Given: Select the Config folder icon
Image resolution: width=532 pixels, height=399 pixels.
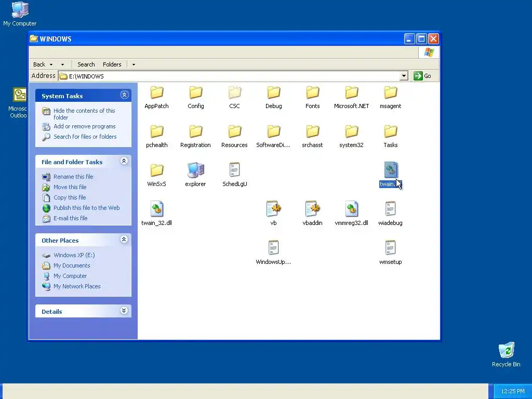Looking at the screenshot, I should click(x=196, y=92).
